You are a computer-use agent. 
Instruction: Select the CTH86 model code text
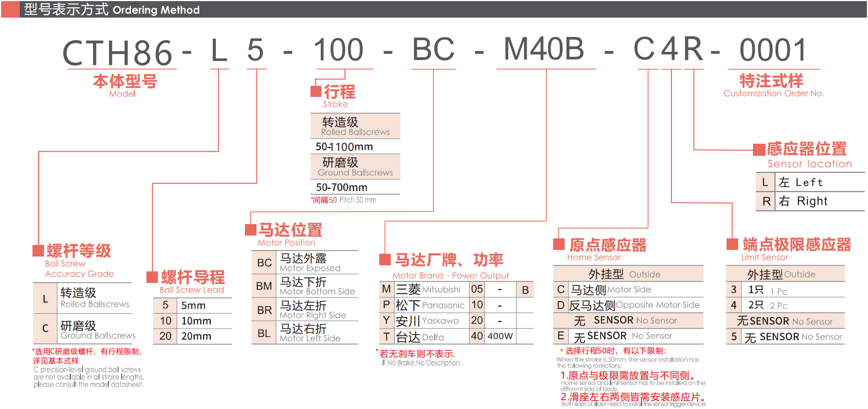tap(118, 53)
